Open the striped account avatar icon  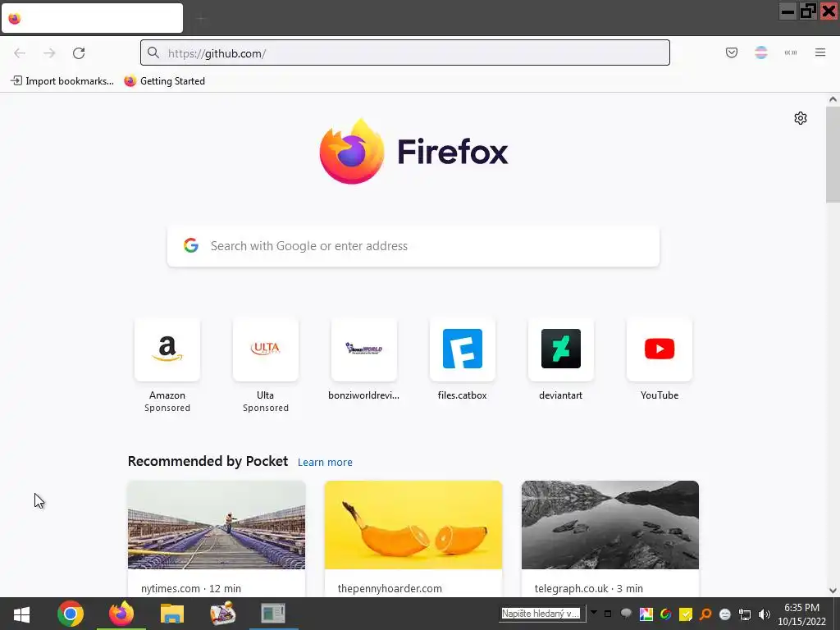tap(760, 52)
